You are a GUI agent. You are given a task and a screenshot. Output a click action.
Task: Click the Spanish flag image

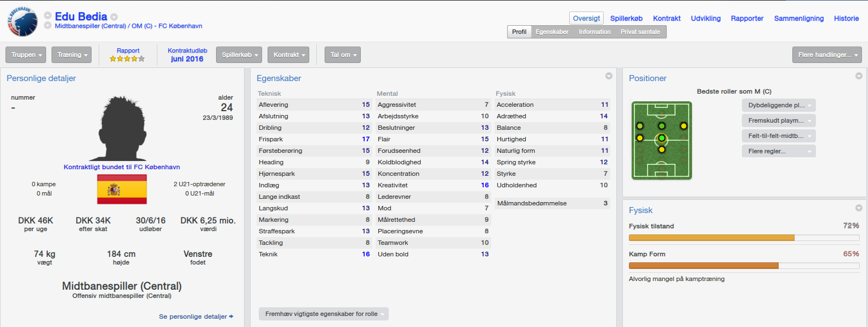(122, 189)
